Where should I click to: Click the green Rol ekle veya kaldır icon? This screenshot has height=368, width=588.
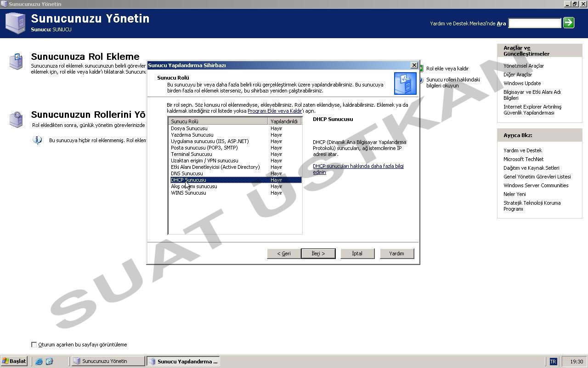pos(421,68)
